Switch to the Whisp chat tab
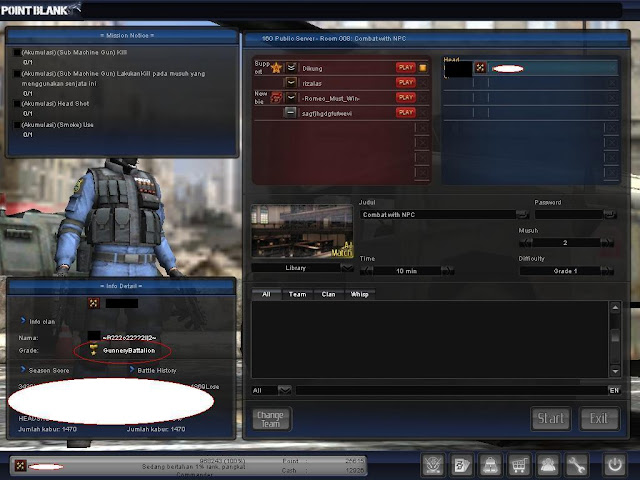 (x=359, y=294)
